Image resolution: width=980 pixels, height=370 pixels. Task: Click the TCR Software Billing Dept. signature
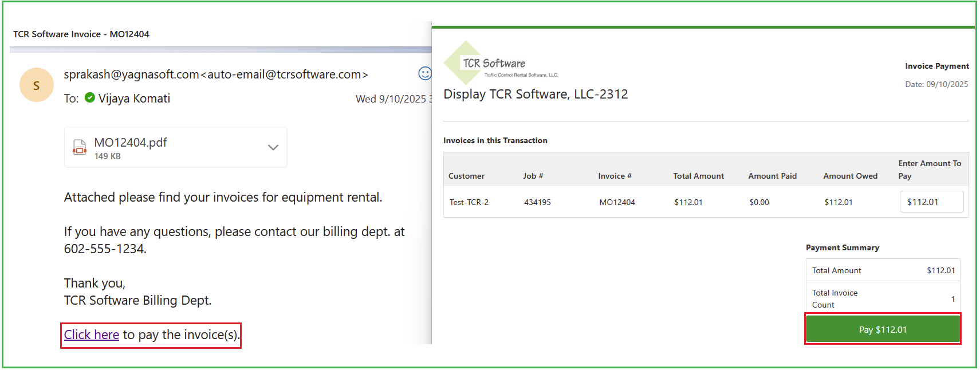coord(137,300)
